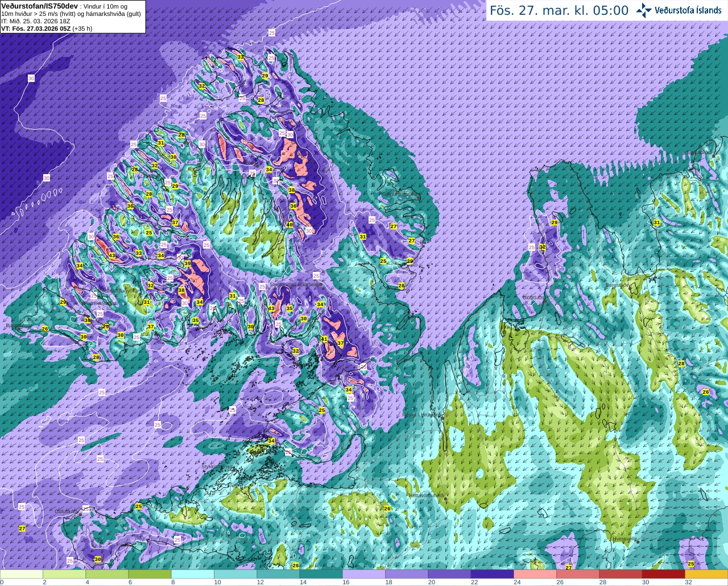The height and width of the screenshot is (586, 728).
Task: Click the yellow 41 gust marker
Action: coord(324,339)
